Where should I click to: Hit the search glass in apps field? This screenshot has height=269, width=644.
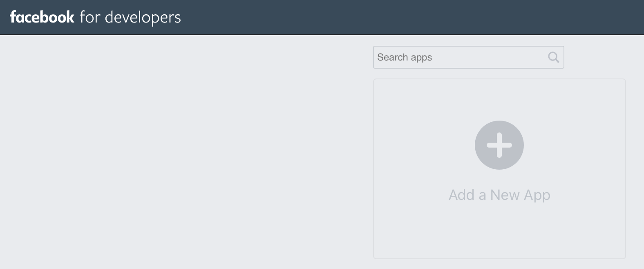click(x=553, y=57)
